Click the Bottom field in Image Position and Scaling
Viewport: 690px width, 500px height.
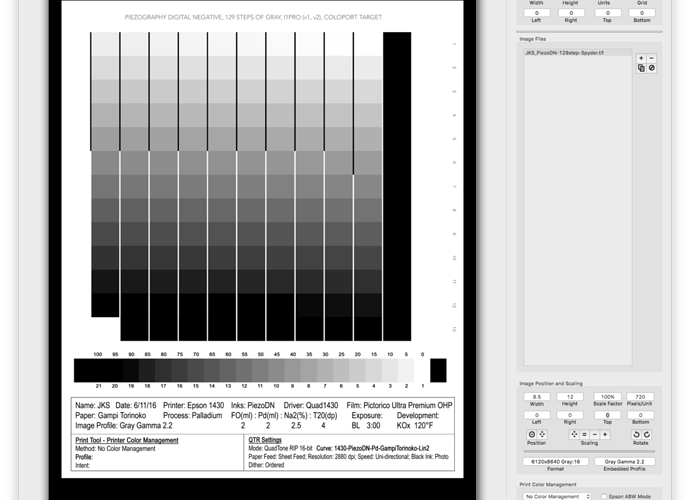[x=641, y=415]
